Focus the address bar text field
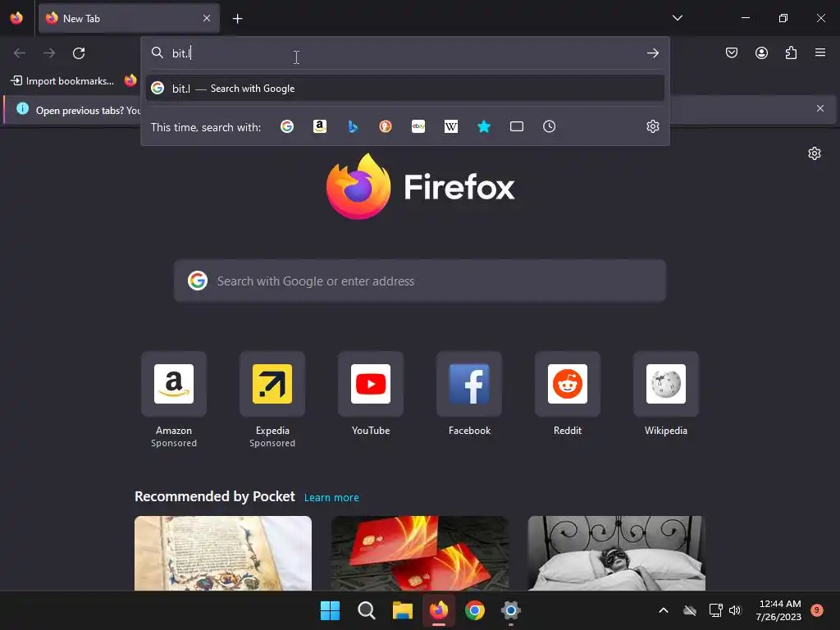This screenshot has width=840, height=630. [x=405, y=53]
